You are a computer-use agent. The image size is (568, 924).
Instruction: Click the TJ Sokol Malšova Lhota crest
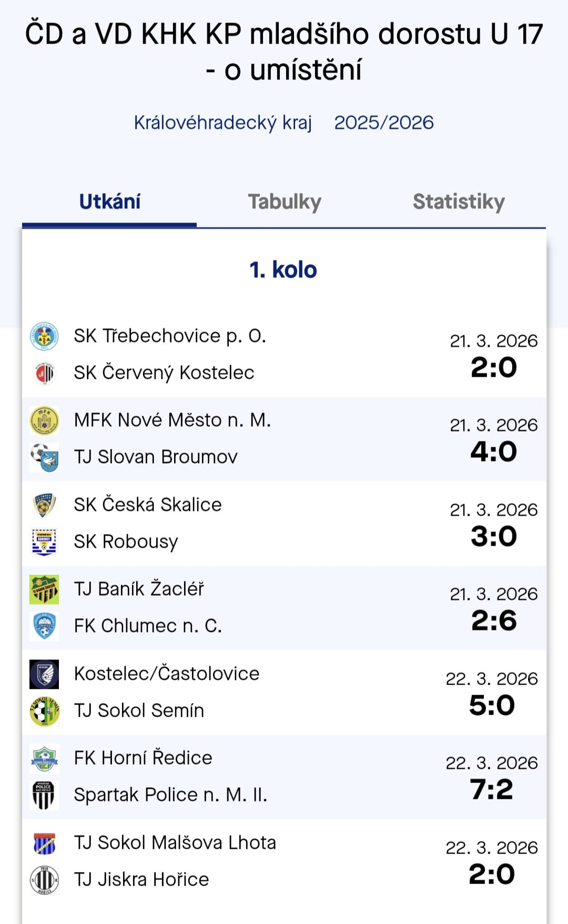tap(44, 843)
